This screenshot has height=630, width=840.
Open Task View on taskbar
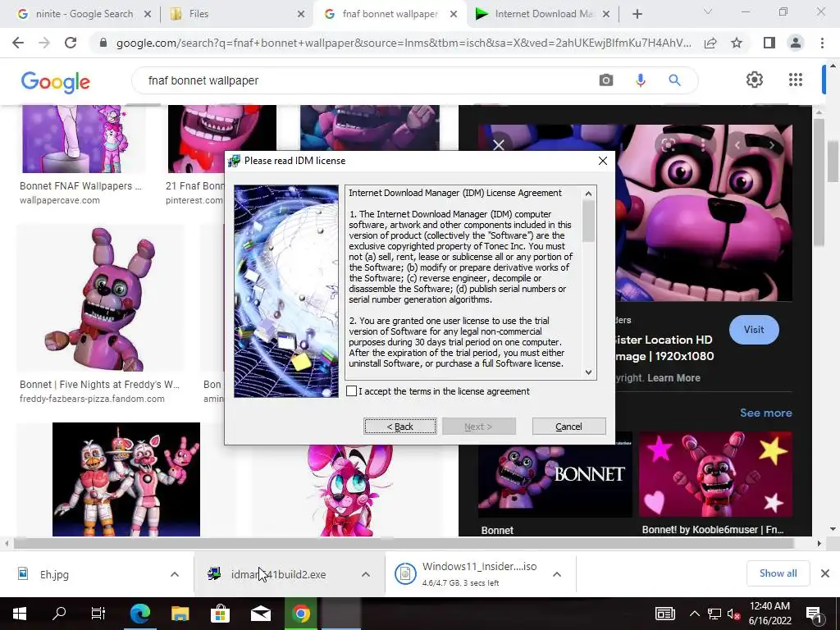98,614
